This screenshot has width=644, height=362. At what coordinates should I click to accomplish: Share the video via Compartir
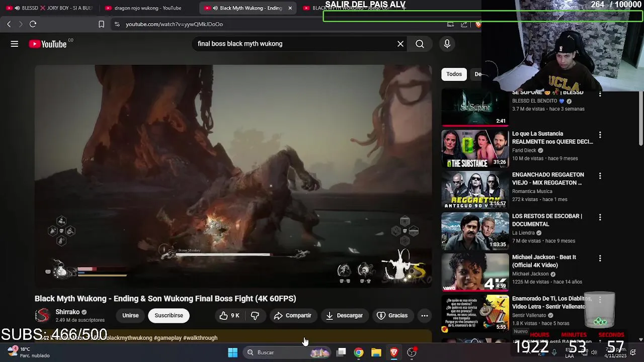coord(293,316)
